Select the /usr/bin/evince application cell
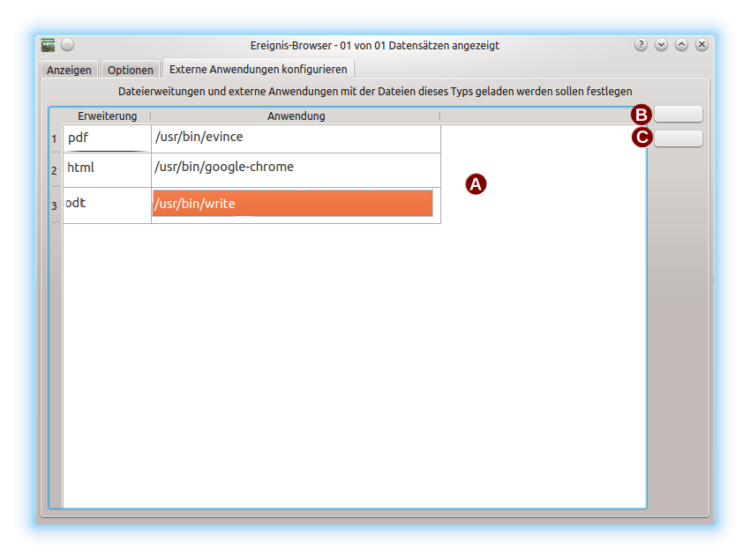The height and width of the screenshot is (560, 750). click(296, 138)
